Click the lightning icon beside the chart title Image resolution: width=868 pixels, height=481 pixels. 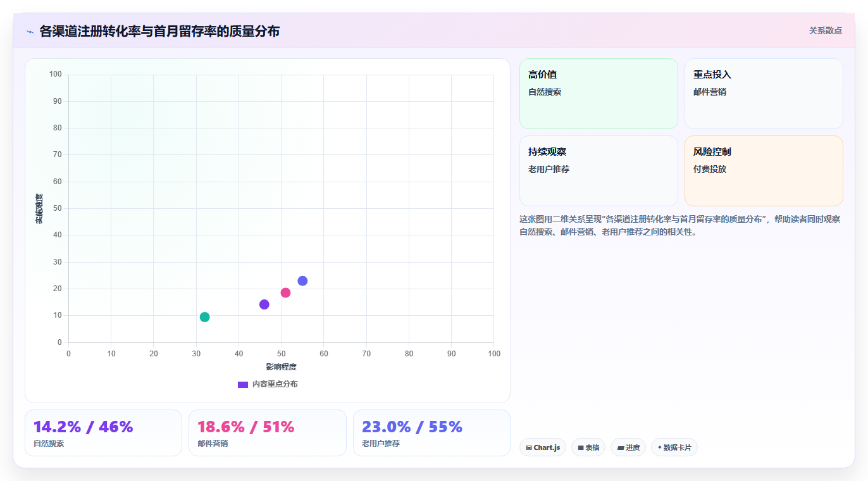coord(30,32)
